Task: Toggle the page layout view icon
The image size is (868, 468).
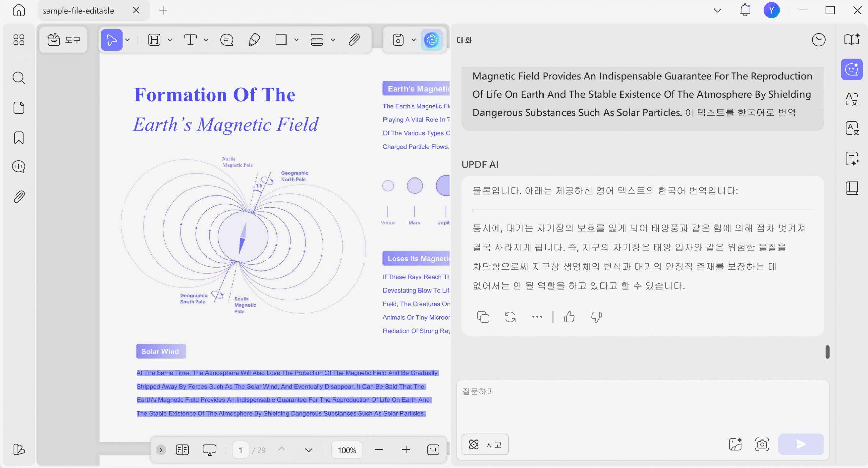Action: pyautogui.click(x=182, y=450)
